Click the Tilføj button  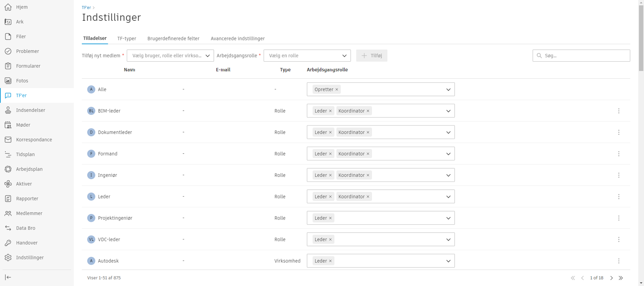tap(372, 56)
